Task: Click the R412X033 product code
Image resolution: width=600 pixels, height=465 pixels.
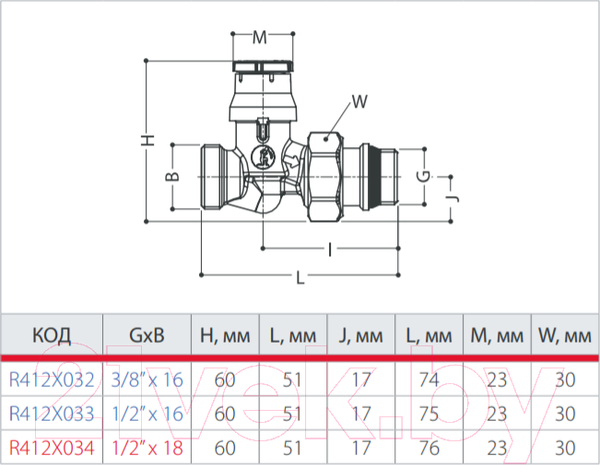Action: [51, 412]
